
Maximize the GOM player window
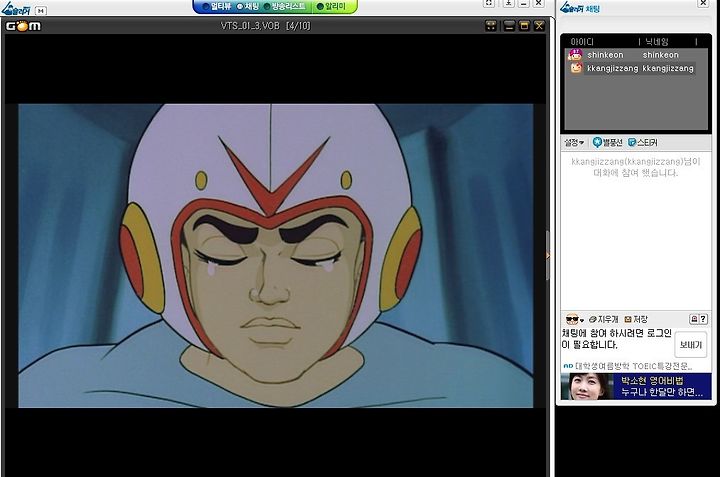click(524, 26)
